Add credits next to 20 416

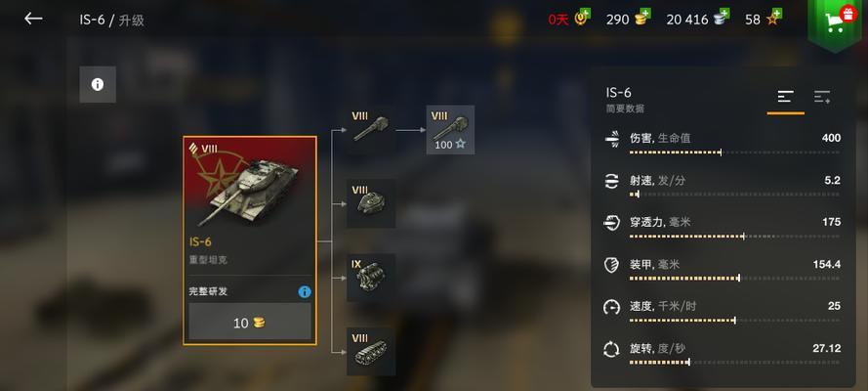[x=722, y=18]
